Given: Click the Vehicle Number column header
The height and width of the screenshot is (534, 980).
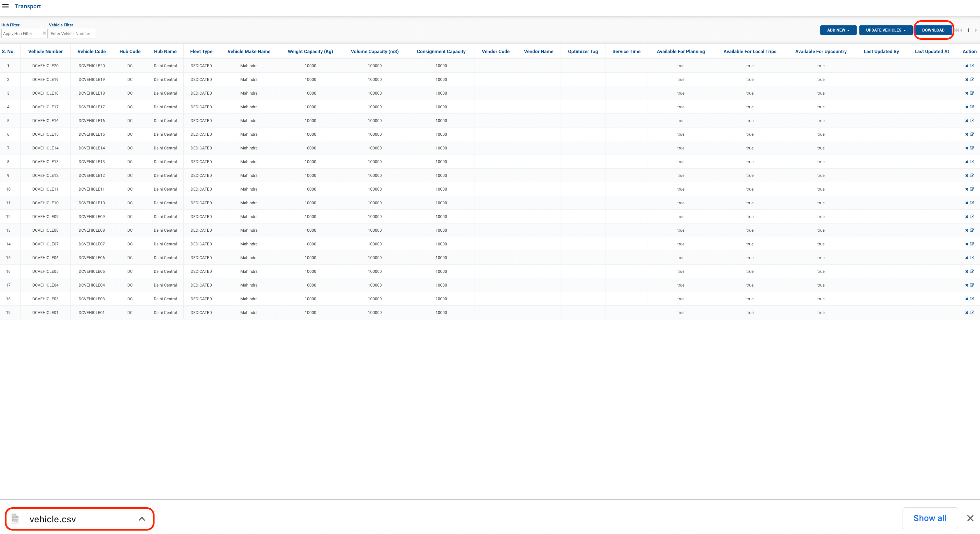Looking at the screenshot, I should click(45, 51).
